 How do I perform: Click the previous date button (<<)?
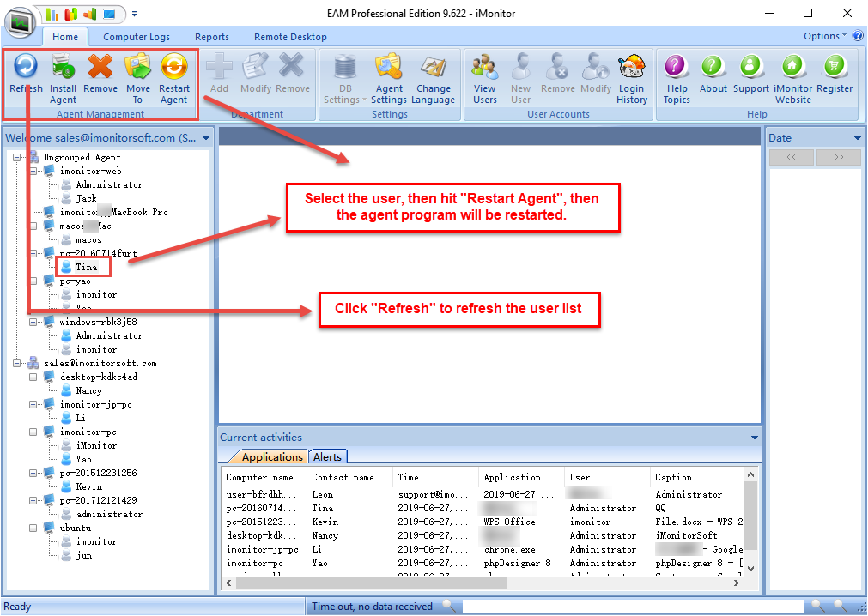click(x=791, y=158)
